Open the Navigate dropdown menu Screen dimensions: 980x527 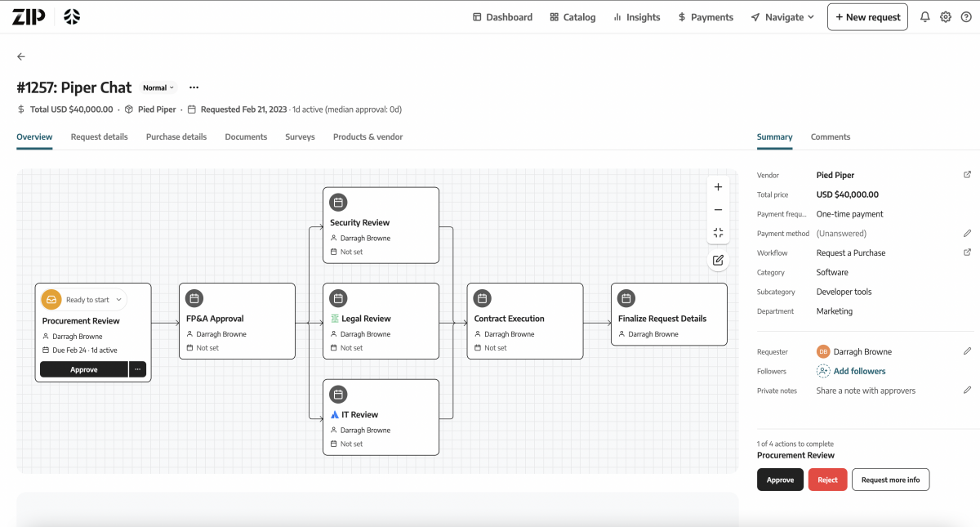pos(783,17)
